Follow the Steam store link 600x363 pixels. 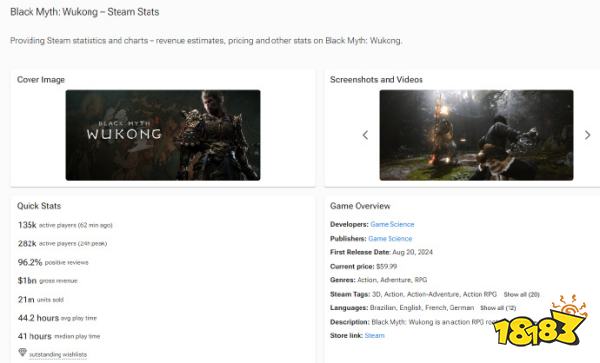374,335
